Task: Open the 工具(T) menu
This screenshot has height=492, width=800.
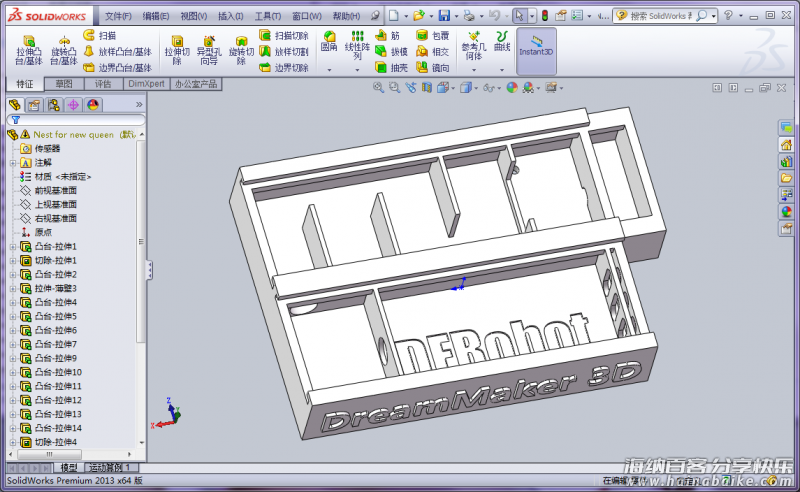Action: pyautogui.click(x=267, y=16)
